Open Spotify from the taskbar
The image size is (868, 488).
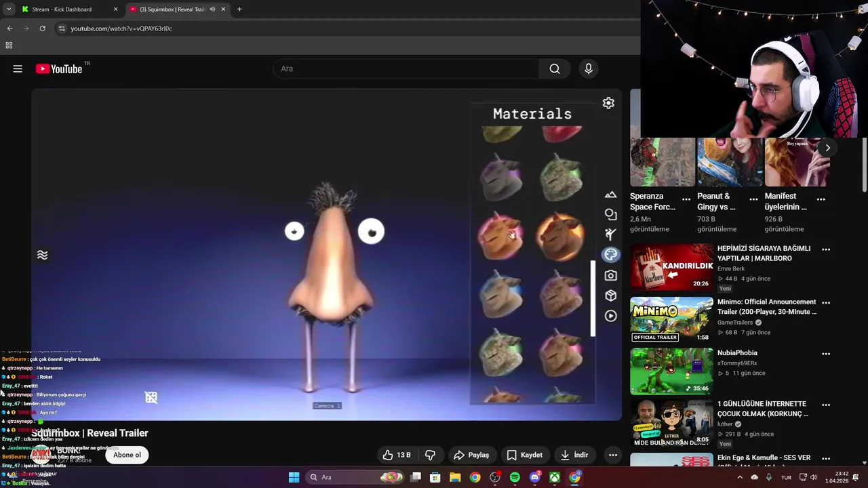coord(515,477)
